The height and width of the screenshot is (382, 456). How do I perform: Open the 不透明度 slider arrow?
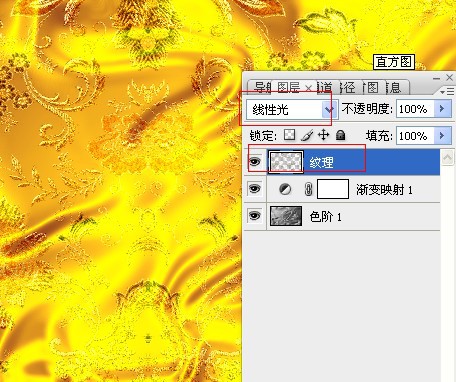point(443,109)
